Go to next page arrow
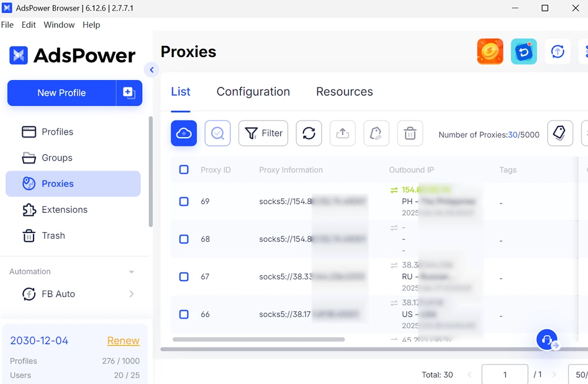 pyautogui.click(x=554, y=374)
